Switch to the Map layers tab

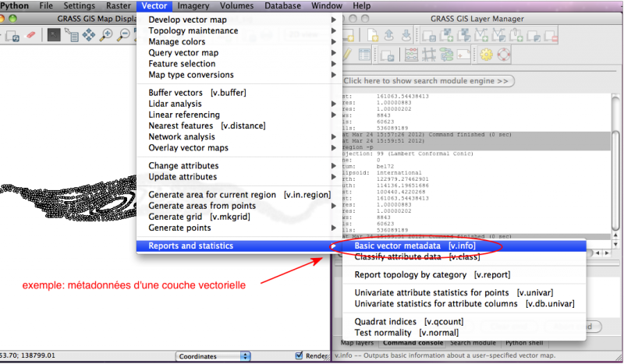[x=359, y=344]
